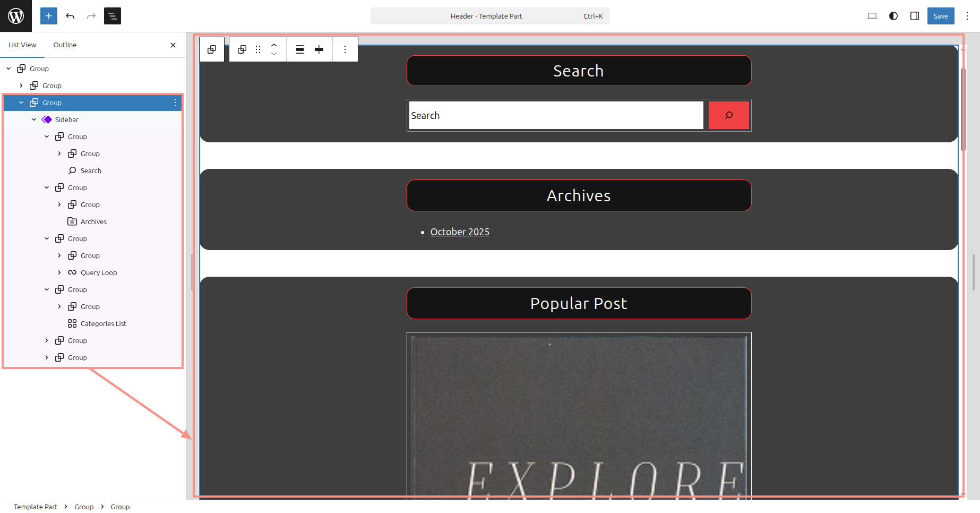Toggle the Document Overview list icon
Image resolution: width=980 pixels, height=513 pixels.
pyautogui.click(x=113, y=16)
